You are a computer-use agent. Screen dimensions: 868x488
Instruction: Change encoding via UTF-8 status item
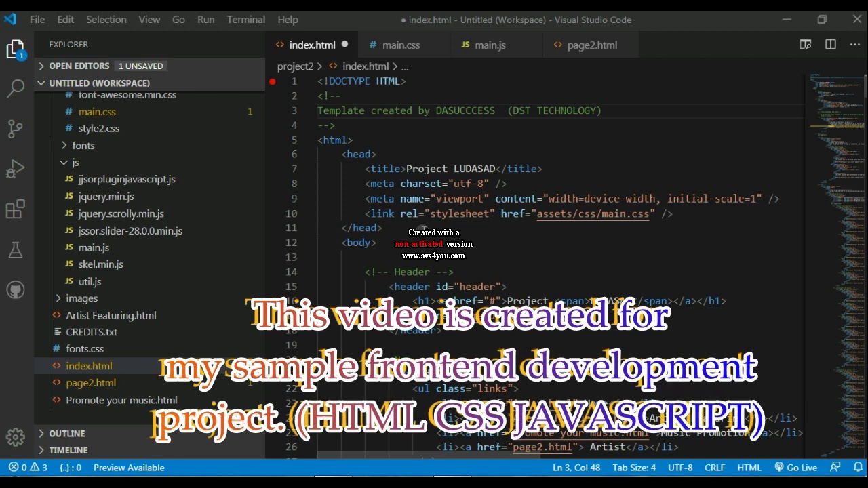pyautogui.click(x=680, y=468)
